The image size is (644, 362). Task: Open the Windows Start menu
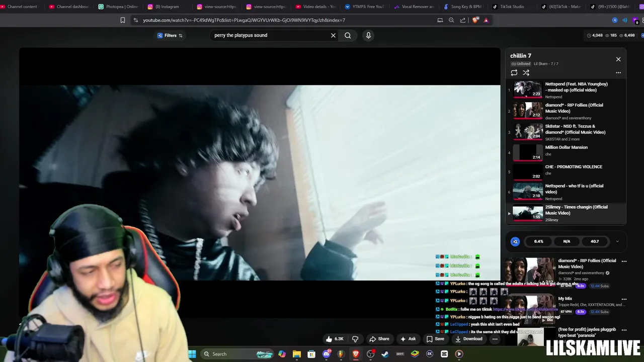(192, 354)
